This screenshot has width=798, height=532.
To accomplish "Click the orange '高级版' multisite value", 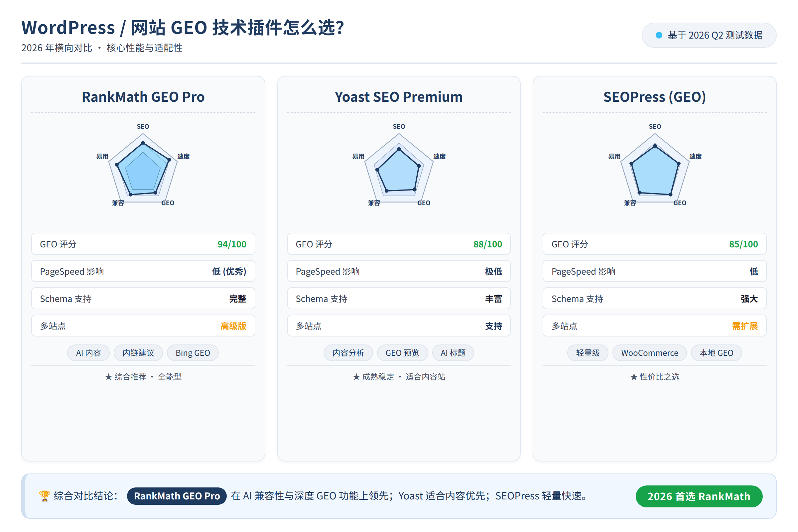I will pyautogui.click(x=233, y=326).
